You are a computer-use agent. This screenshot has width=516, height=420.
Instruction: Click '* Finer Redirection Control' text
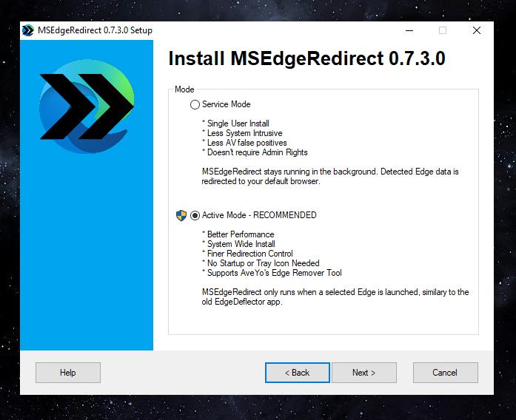click(247, 254)
